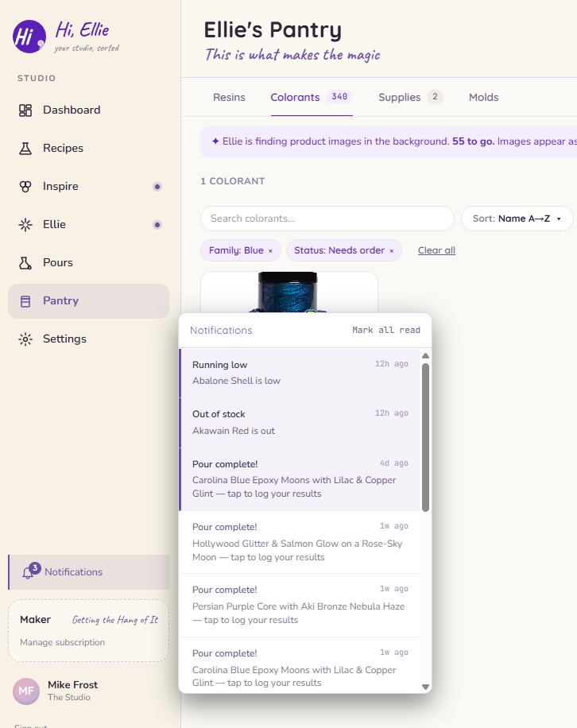The height and width of the screenshot is (728, 577).
Task: Click the Status: Needs order chip label
Action: (x=339, y=250)
